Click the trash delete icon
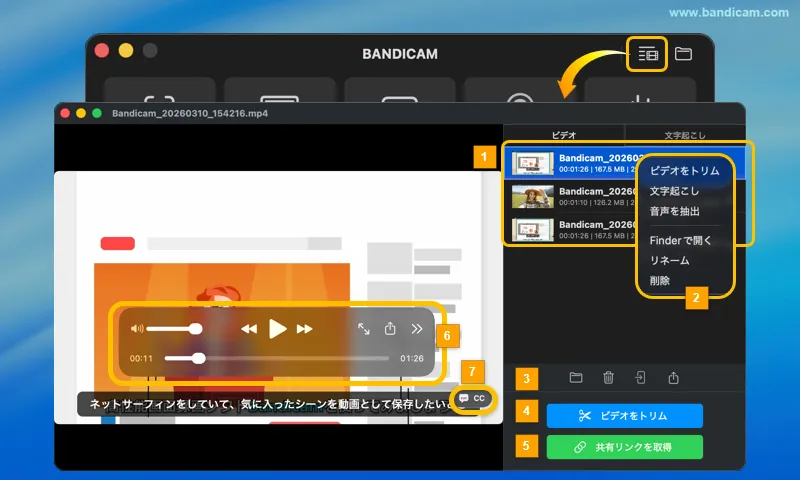Viewport: 800px width, 480px height. pyautogui.click(x=608, y=377)
